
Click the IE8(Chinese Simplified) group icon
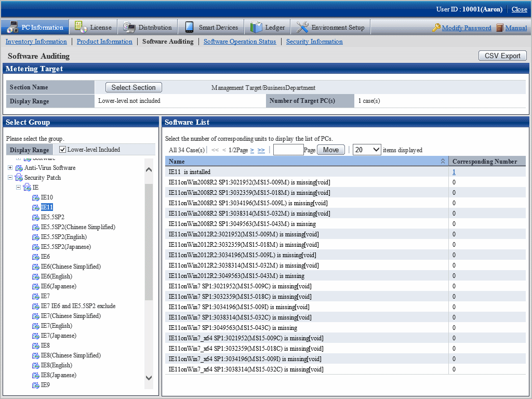(x=36, y=355)
